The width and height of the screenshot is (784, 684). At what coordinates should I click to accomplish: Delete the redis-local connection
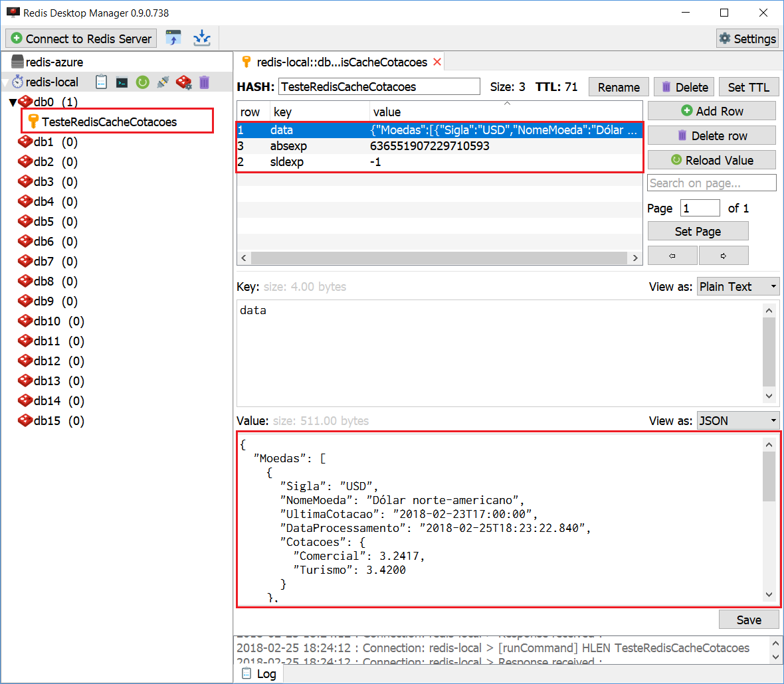[x=204, y=82]
